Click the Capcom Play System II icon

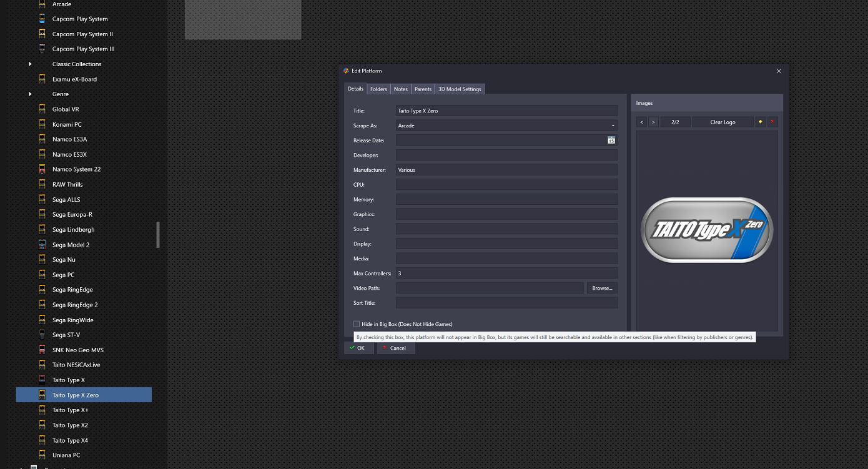click(x=42, y=34)
